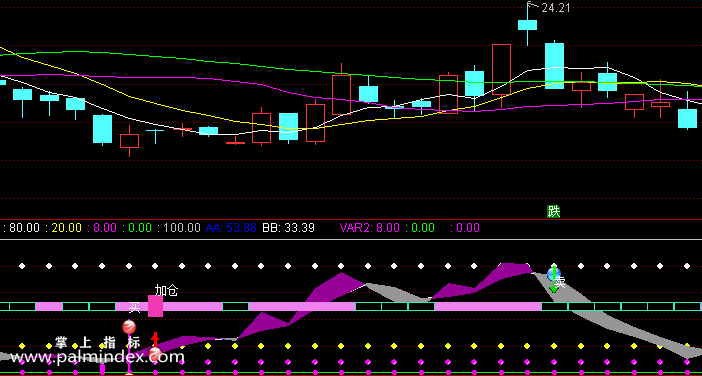This screenshot has width=702, height=376.
Task: Click the 24.21 high price label
Action: (x=556, y=8)
